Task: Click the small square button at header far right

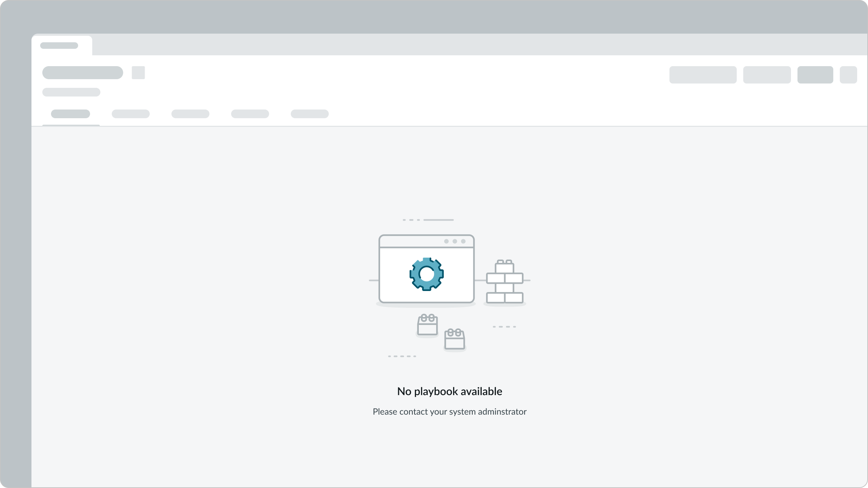Action: (848, 75)
